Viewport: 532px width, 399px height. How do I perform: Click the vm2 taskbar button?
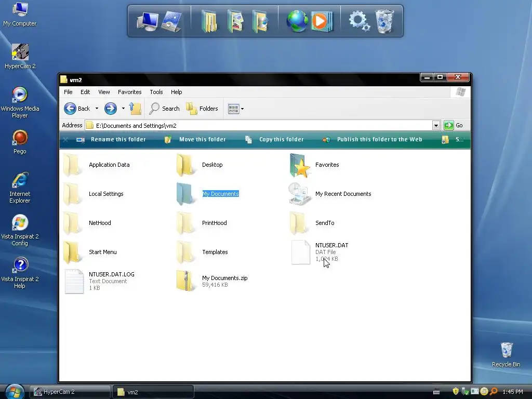click(x=153, y=392)
